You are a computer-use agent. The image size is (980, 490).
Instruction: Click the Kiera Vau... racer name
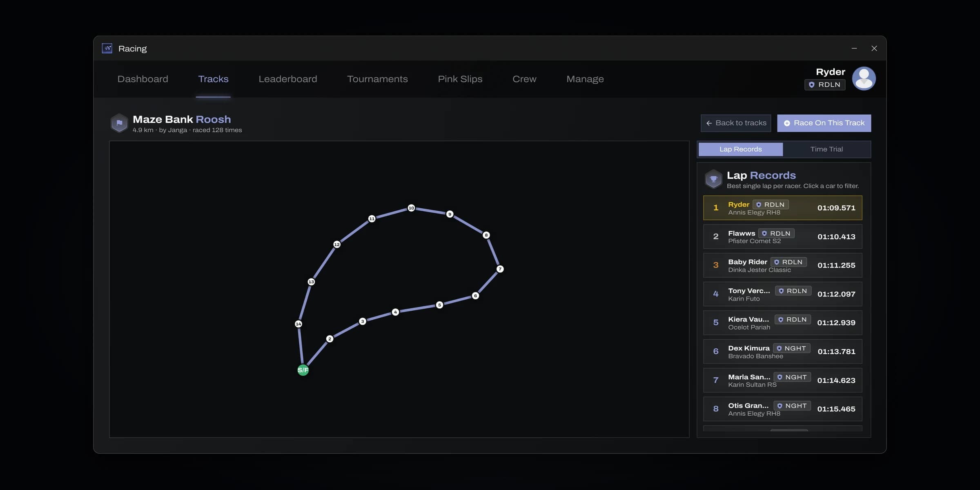pos(748,319)
